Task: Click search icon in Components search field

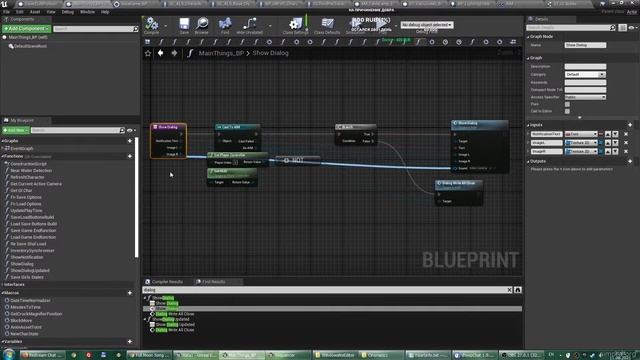Action: click(x=136, y=29)
